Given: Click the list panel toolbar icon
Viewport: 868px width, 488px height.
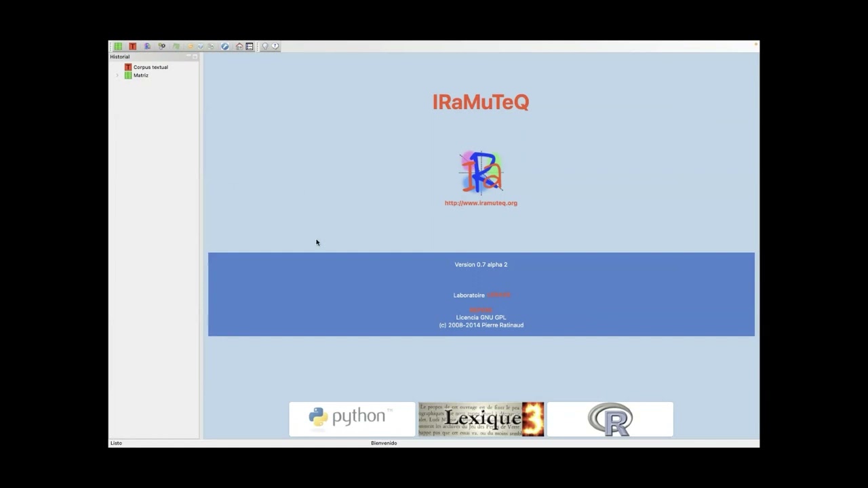Looking at the screenshot, I should (x=249, y=46).
